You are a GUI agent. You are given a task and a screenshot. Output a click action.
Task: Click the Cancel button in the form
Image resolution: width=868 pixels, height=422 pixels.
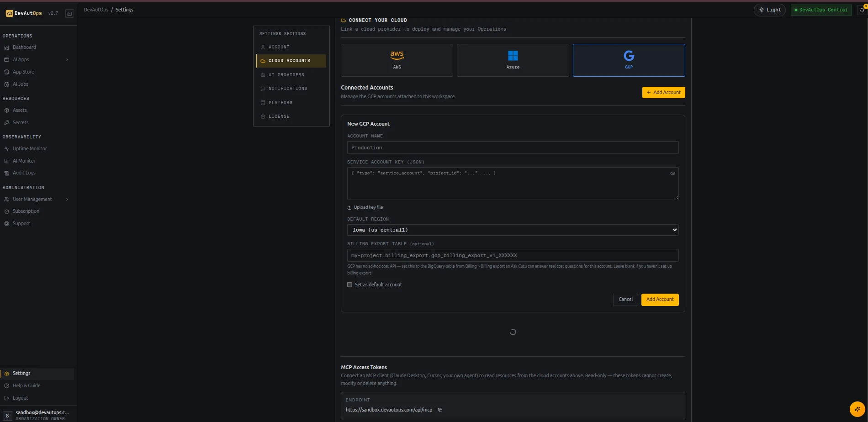(x=625, y=300)
